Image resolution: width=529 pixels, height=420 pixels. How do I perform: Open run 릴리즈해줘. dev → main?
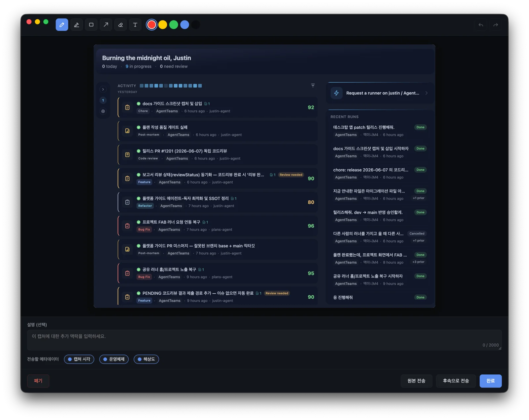coord(380,216)
